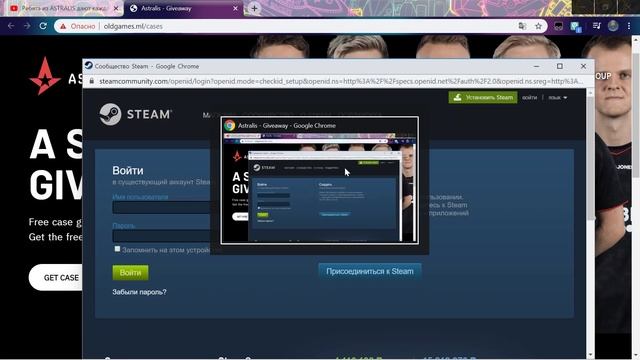Click Chrome icon in window preview title
The height and width of the screenshot is (360, 640).
230,125
